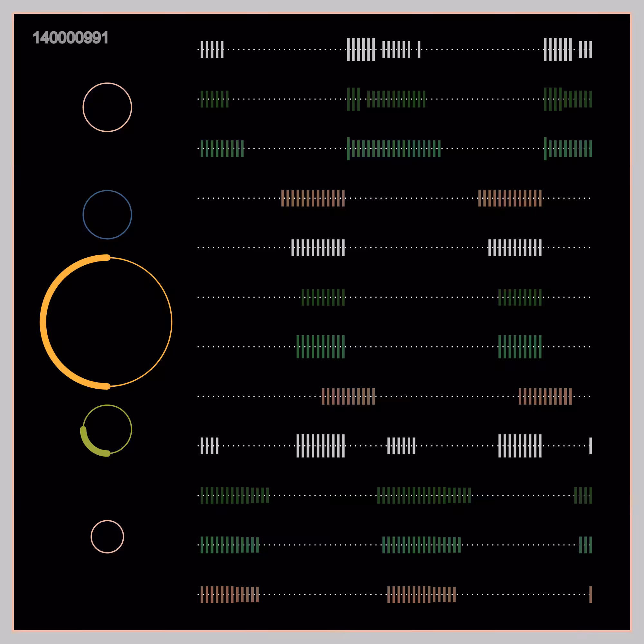Select the blue outlined circle

[107, 215]
